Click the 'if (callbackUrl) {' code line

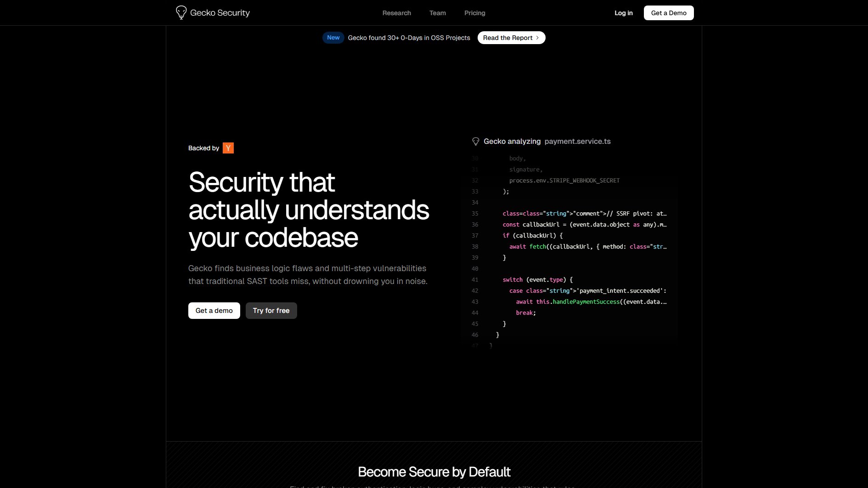pos(533,236)
